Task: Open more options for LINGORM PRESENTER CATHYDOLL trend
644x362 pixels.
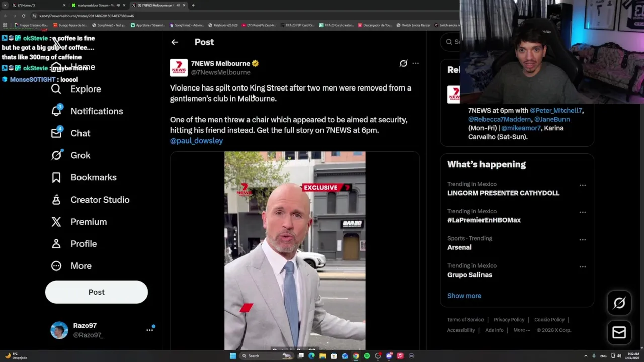Action: 583,185
